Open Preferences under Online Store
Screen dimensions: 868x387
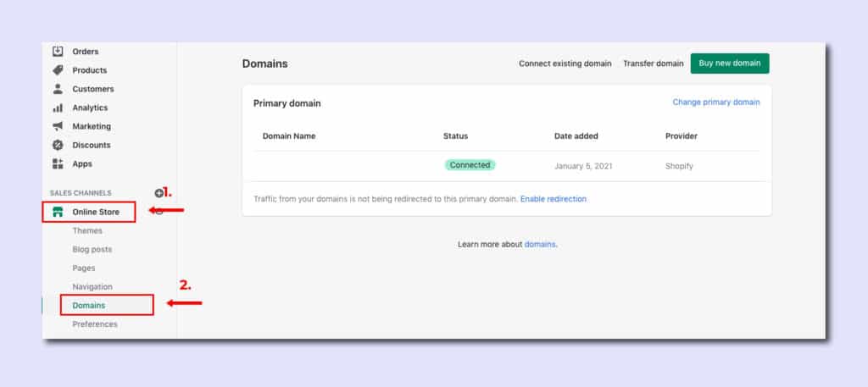95,324
